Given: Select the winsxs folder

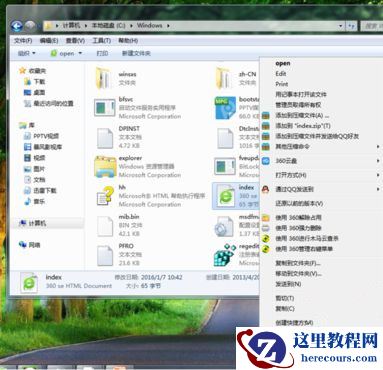Looking at the screenshot, I should pos(116,78).
